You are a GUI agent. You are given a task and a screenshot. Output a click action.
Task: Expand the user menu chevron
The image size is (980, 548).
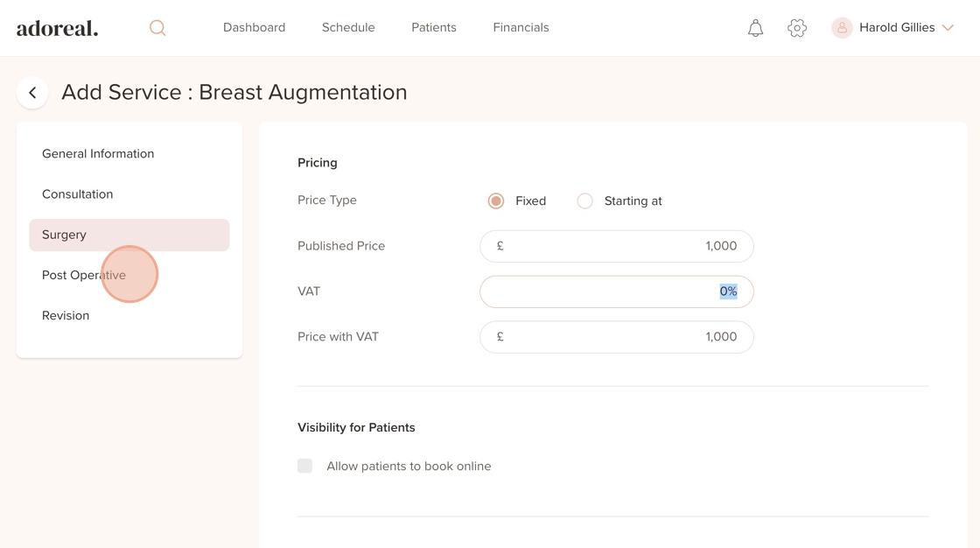tap(948, 28)
